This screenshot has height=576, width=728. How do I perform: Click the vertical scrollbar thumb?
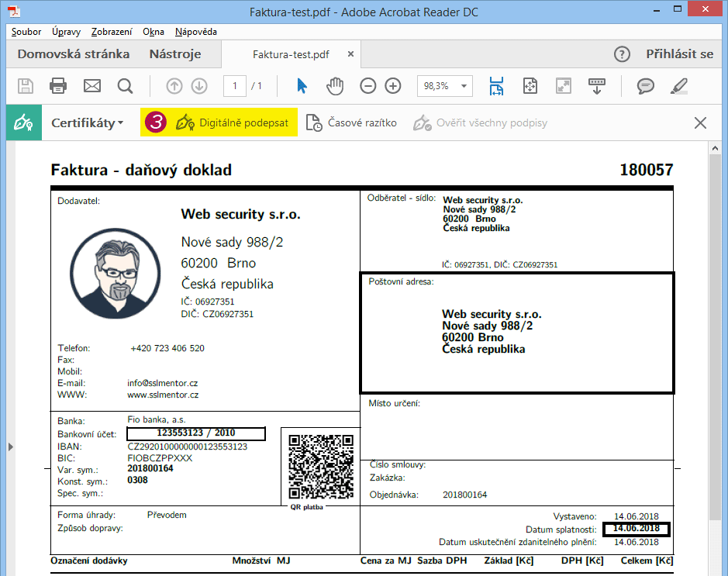coord(715,338)
